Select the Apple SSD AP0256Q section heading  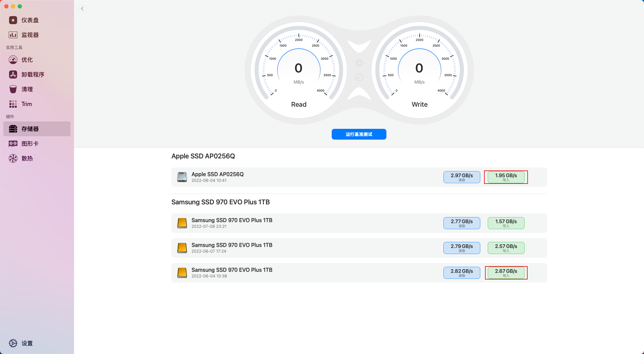click(203, 156)
